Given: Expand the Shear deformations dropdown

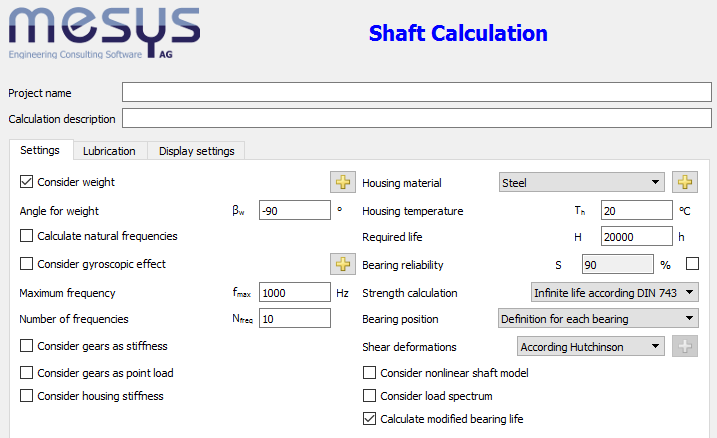Looking at the screenshot, I should 590,346.
